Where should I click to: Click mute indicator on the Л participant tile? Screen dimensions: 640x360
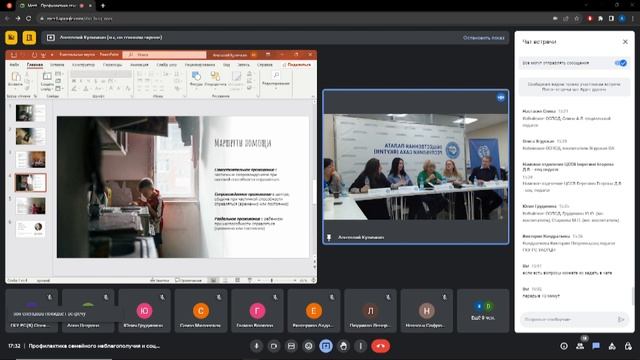[388, 297]
